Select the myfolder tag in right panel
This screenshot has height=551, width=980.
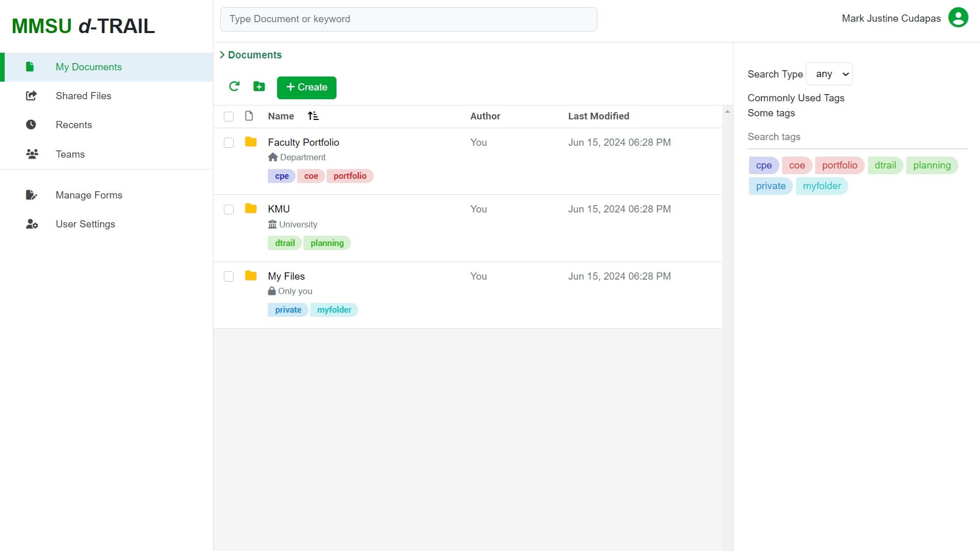(x=822, y=186)
